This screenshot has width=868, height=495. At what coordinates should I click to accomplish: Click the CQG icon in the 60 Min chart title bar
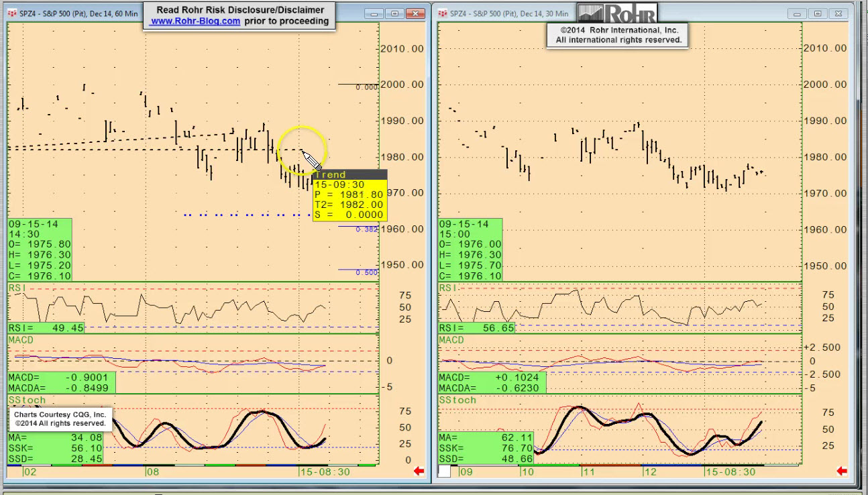[11, 13]
